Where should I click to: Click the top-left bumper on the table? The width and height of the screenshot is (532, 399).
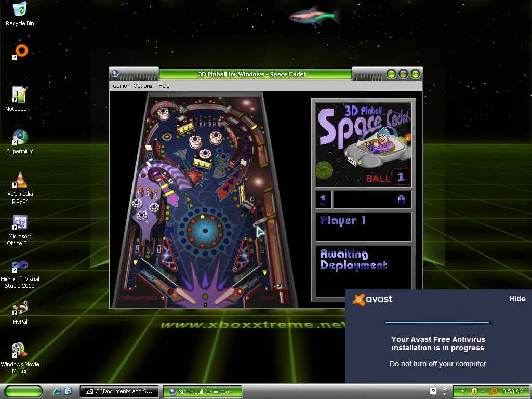163,113
